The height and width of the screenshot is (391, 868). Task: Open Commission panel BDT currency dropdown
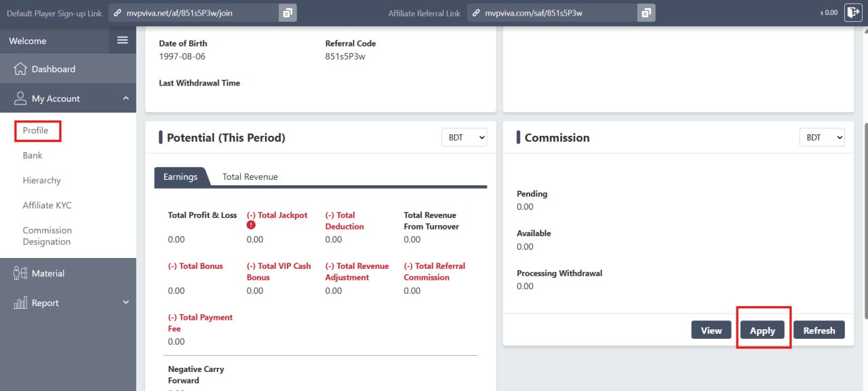pos(822,137)
